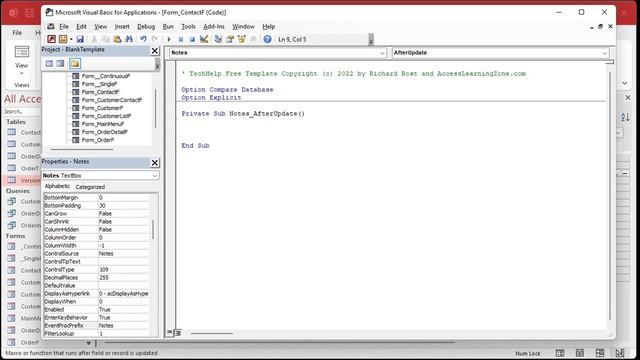640x360 pixels.
Task: Open toolbar options overflow arrow
Action: coord(371,40)
